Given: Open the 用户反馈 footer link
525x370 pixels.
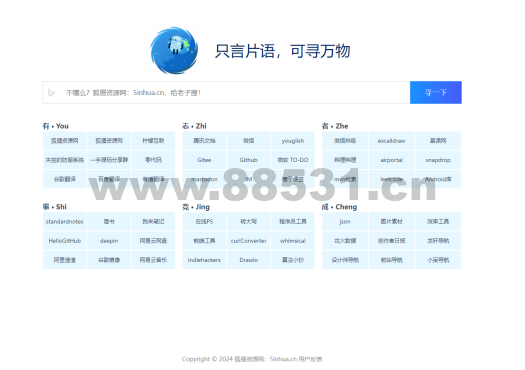Looking at the screenshot, I should (x=310, y=359).
